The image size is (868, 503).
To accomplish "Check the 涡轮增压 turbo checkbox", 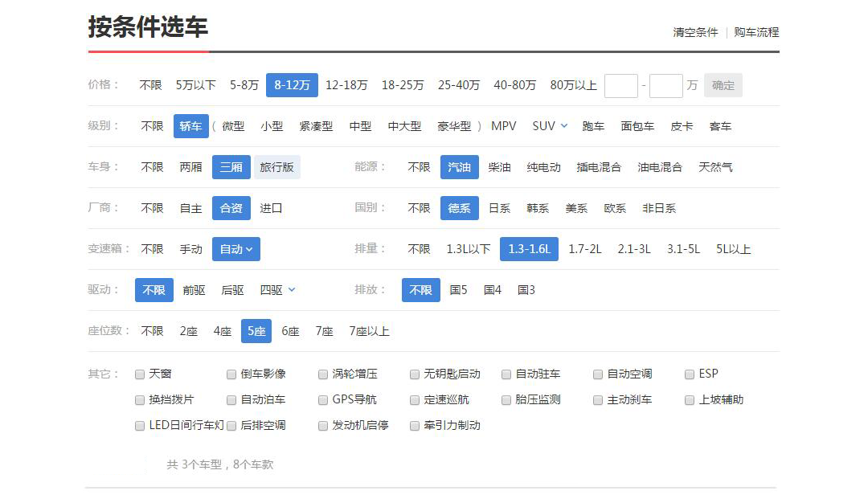I will pyautogui.click(x=323, y=374).
